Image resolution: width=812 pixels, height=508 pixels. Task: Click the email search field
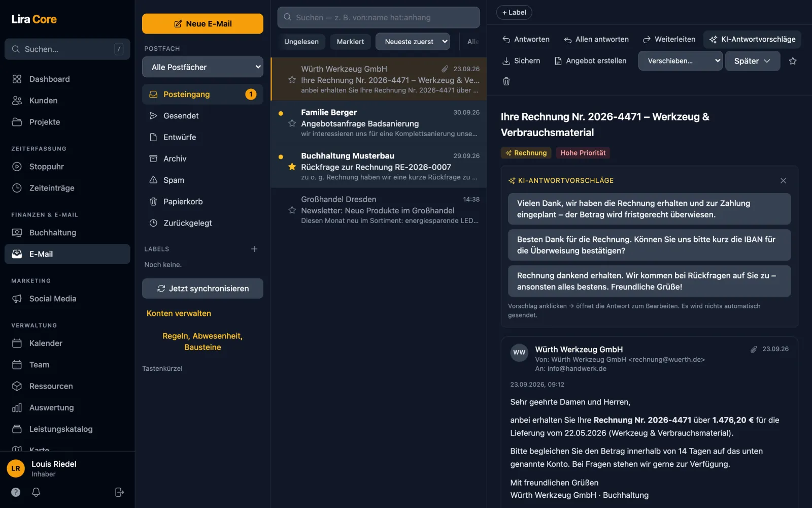click(379, 17)
